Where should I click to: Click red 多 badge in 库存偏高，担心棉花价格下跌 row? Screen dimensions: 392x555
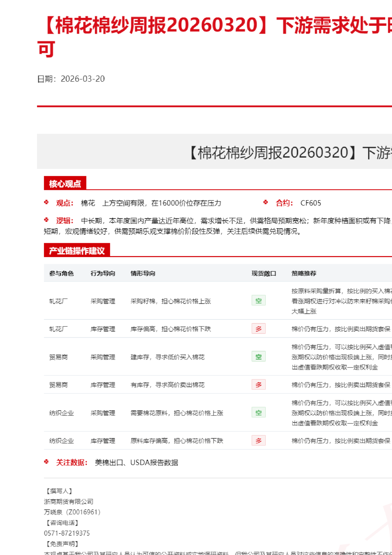pos(259,329)
